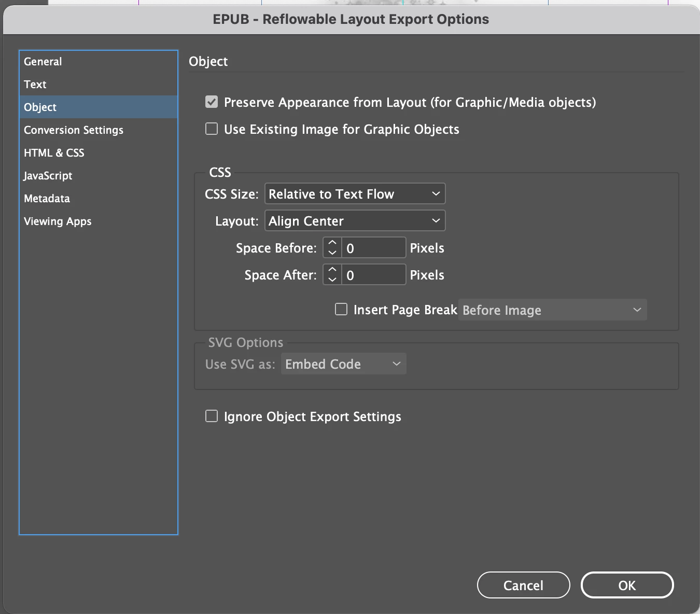700x614 pixels.
Task: Open the JavaScript category
Action: [99, 176]
